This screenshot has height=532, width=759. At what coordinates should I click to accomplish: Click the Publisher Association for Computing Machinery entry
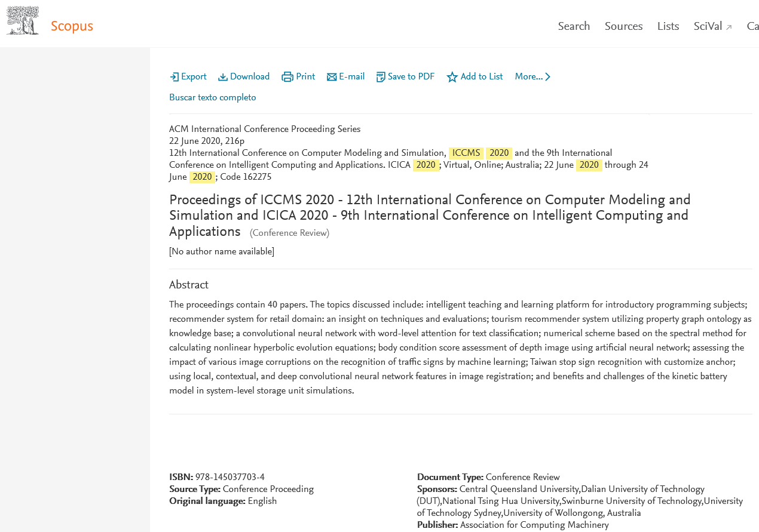click(513, 525)
